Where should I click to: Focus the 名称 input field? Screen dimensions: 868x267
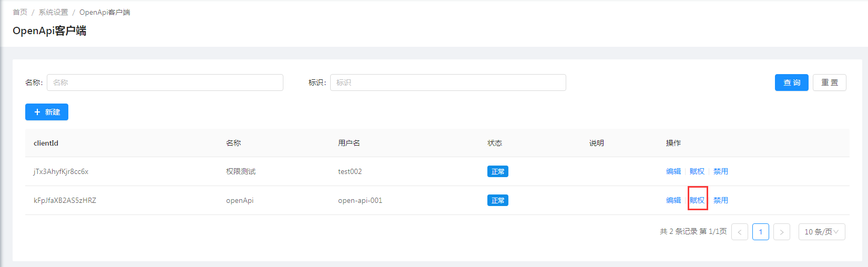click(x=165, y=83)
